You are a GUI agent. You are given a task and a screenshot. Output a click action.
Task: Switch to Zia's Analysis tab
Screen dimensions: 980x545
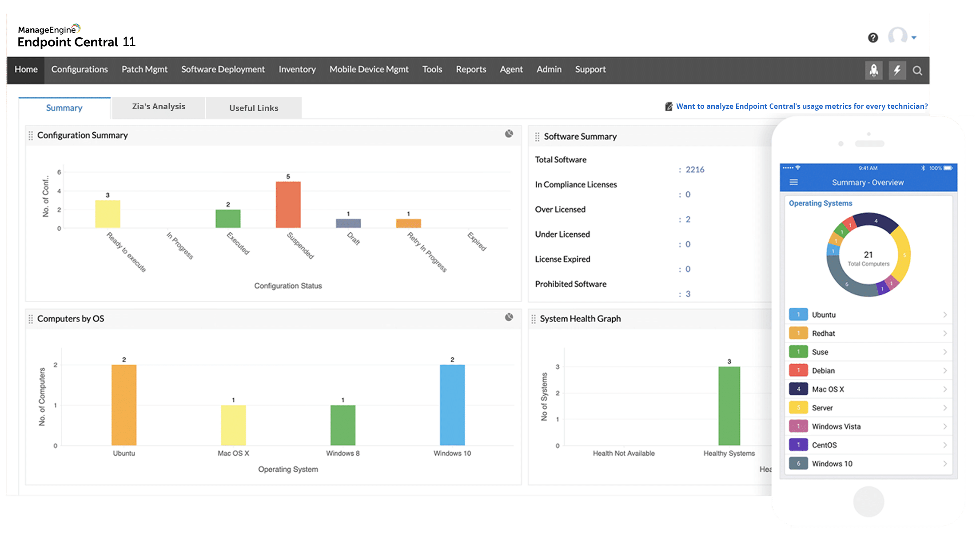click(159, 107)
